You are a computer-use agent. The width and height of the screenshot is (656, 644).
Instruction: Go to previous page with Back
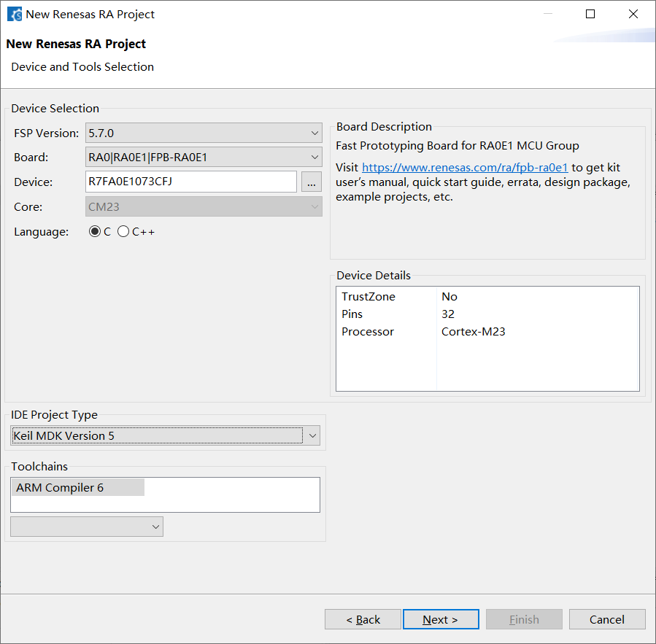pos(363,620)
